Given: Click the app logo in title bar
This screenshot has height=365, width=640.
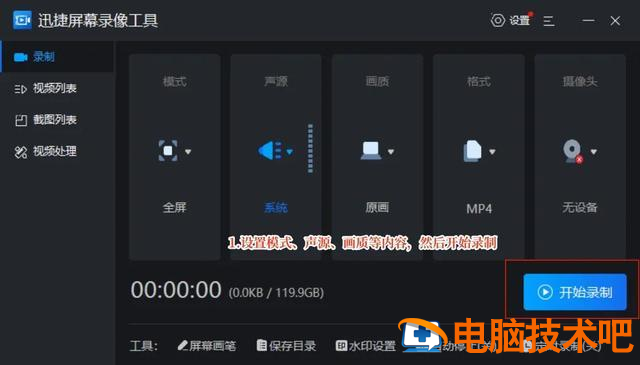Looking at the screenshot, I should 22,20.
